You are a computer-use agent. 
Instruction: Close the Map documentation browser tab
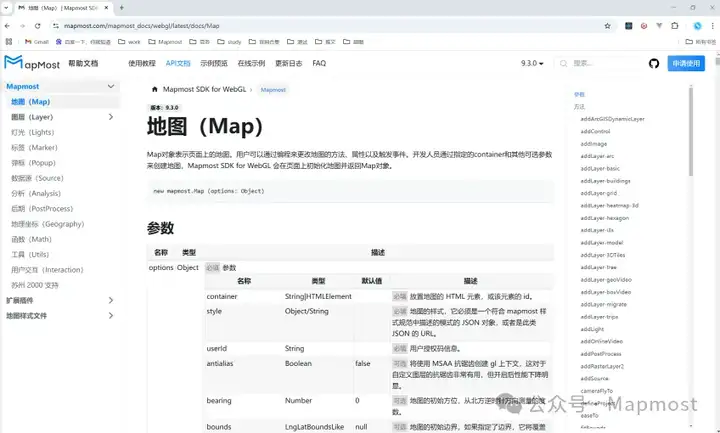point(107,8)
